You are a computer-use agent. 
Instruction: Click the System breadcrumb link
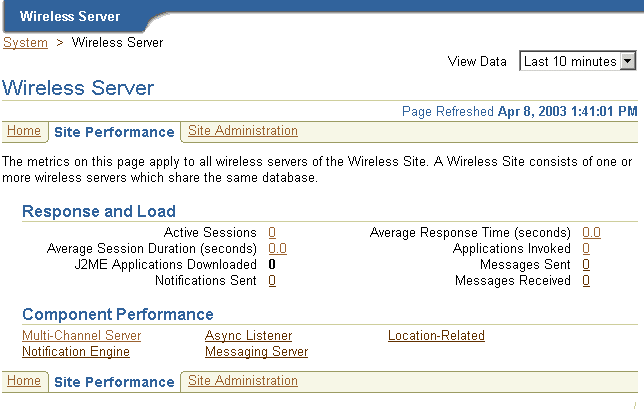point(25,42)
